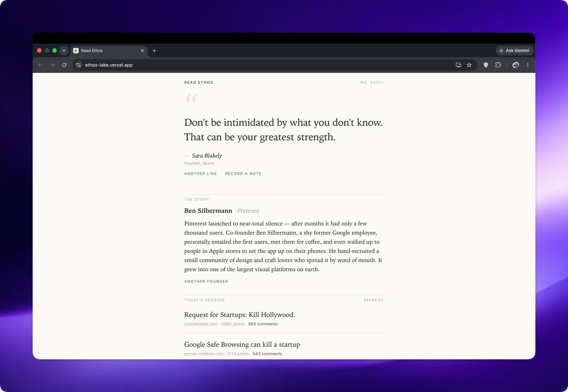Click the browser forward arrow
568x392 pixels.
coord(52,65)
